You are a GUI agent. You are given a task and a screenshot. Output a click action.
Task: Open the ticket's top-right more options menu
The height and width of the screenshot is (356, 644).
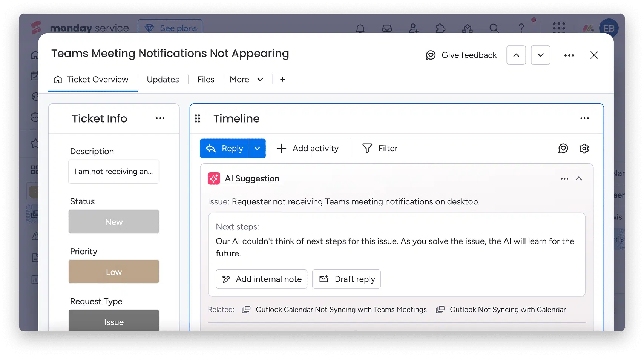569,55
